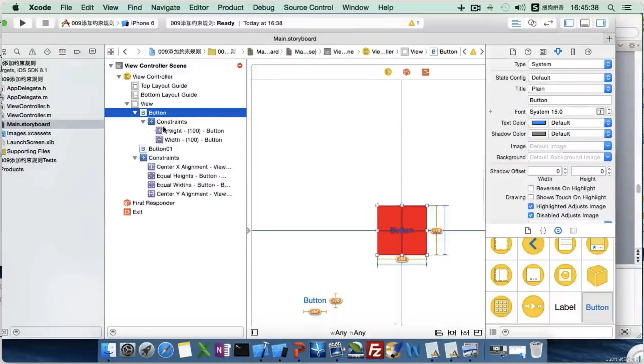Toggle Highlighted Adjusts Image checkbox
Screen dimensions: 644x364
click(531, 206)
